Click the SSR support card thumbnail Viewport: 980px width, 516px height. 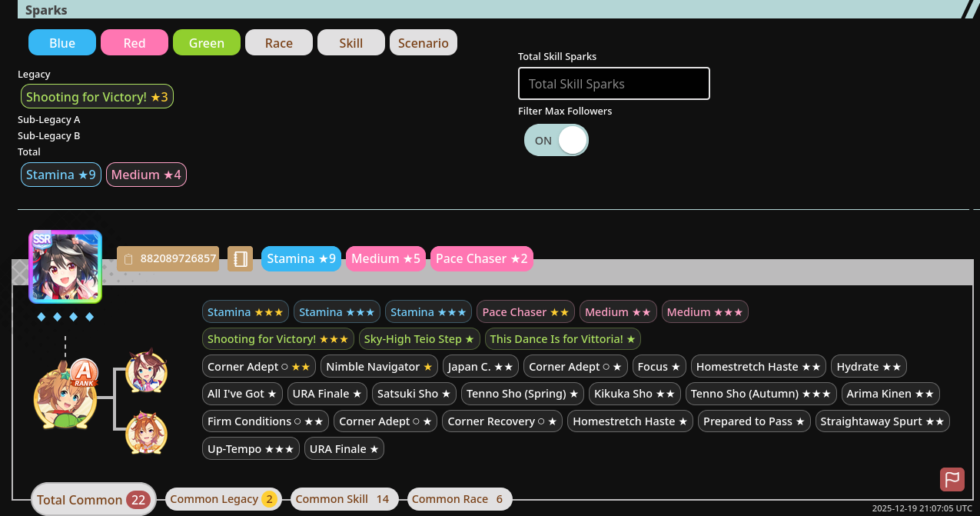click(65, 267)
